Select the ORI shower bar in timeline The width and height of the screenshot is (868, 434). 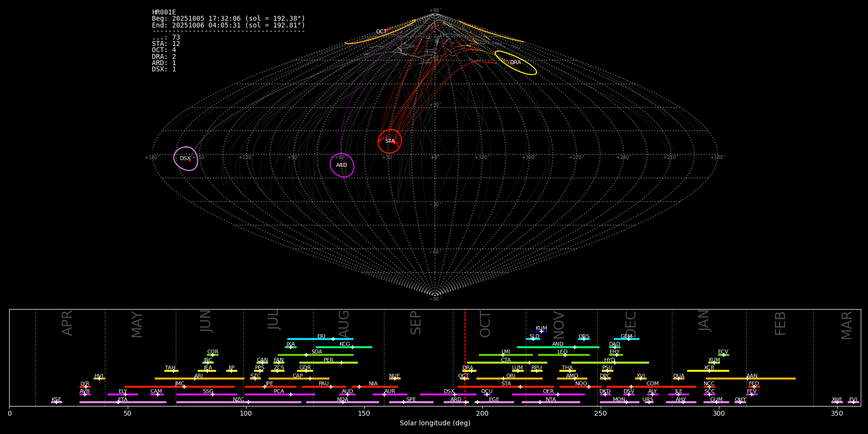tap(509, 379)
